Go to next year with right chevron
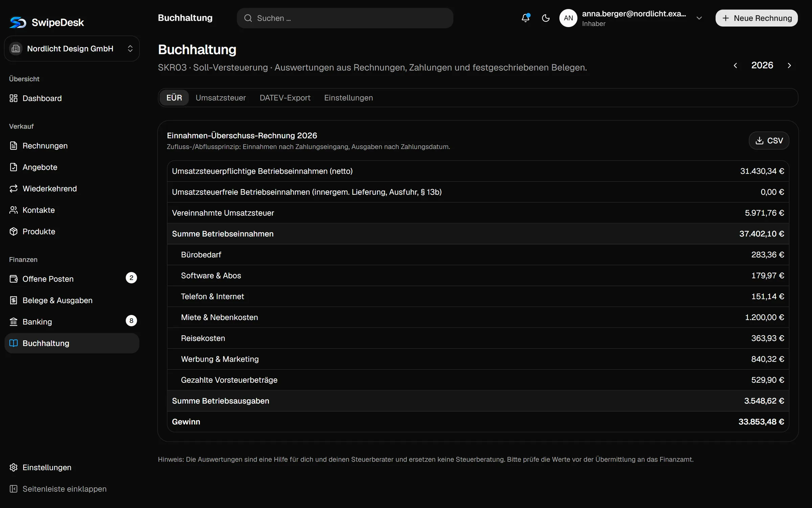The image size is (812, 508). point(789,65)
